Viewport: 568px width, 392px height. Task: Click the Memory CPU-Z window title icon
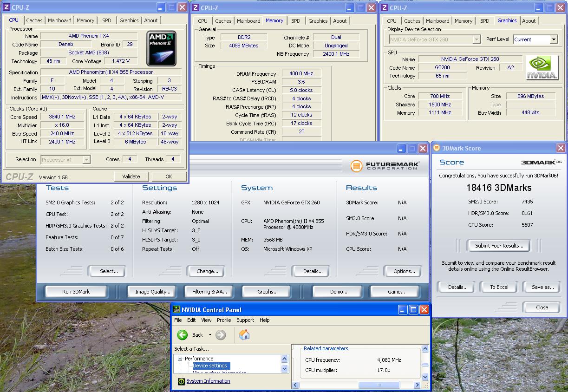(x=195, y=7)
